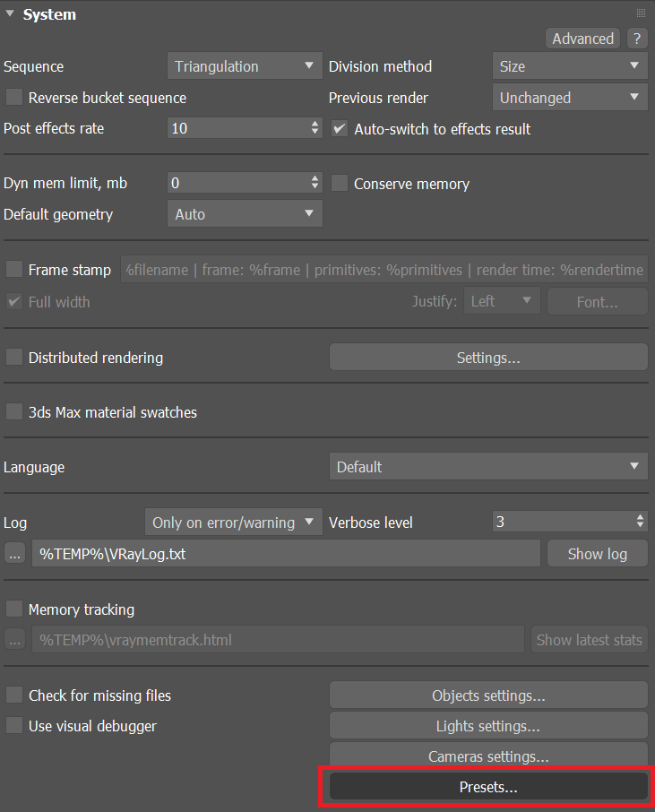Increase Post effects rate with the up spinner

click(x=315, y=124)
